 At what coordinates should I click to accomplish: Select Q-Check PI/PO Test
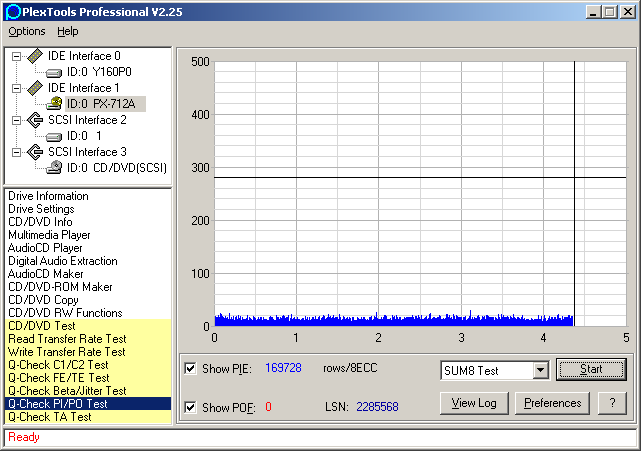click(x=88, y=404)
